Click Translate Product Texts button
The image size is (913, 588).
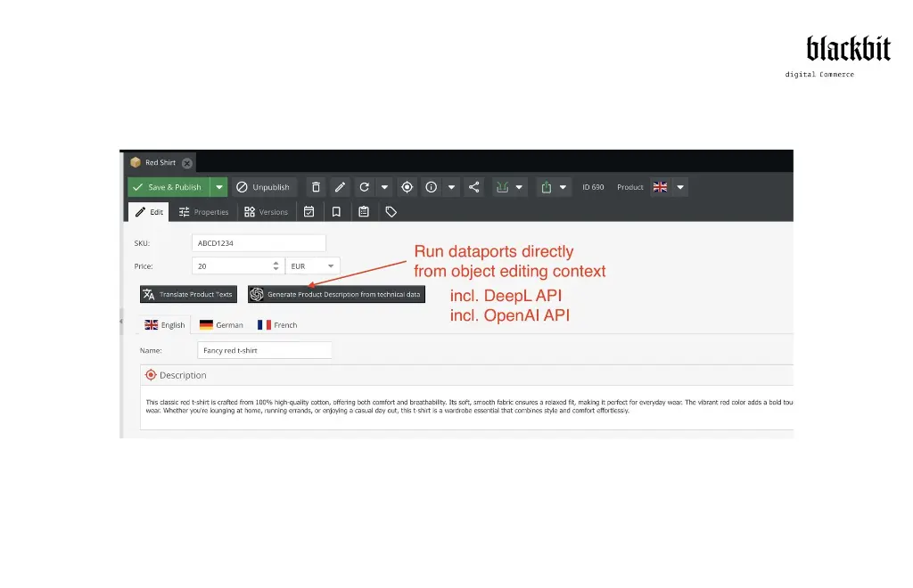[x=189, y=294]
